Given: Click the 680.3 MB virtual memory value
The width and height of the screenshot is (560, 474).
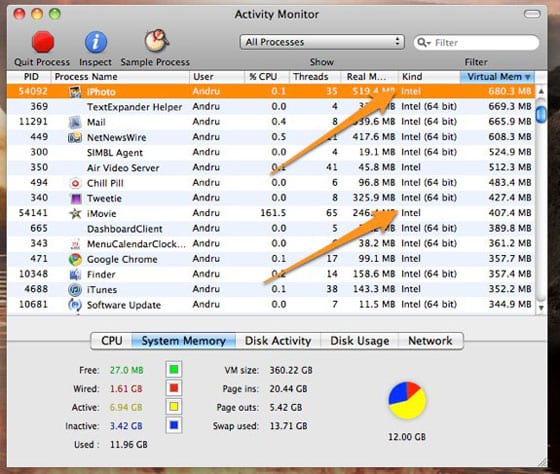Looking at the screenshot, I should [x=510, y=91].
